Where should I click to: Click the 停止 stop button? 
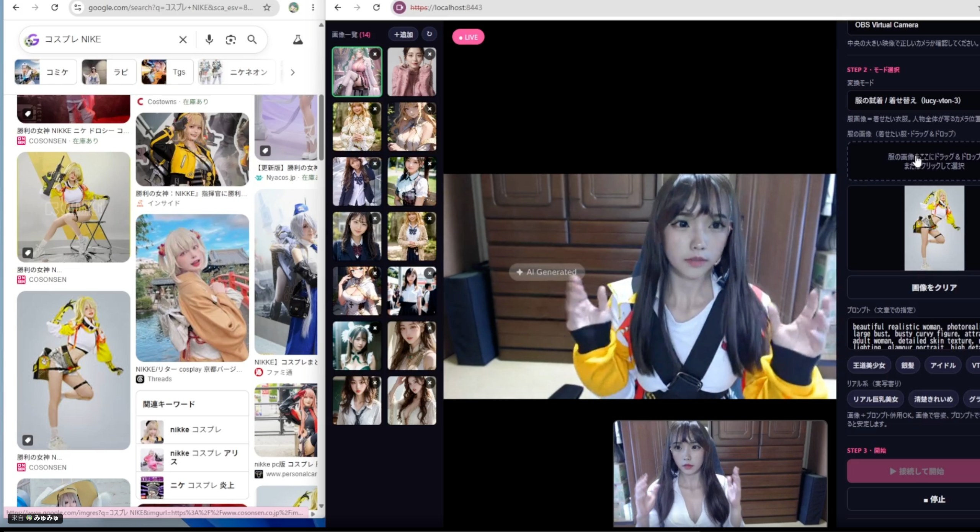point(933,499)
